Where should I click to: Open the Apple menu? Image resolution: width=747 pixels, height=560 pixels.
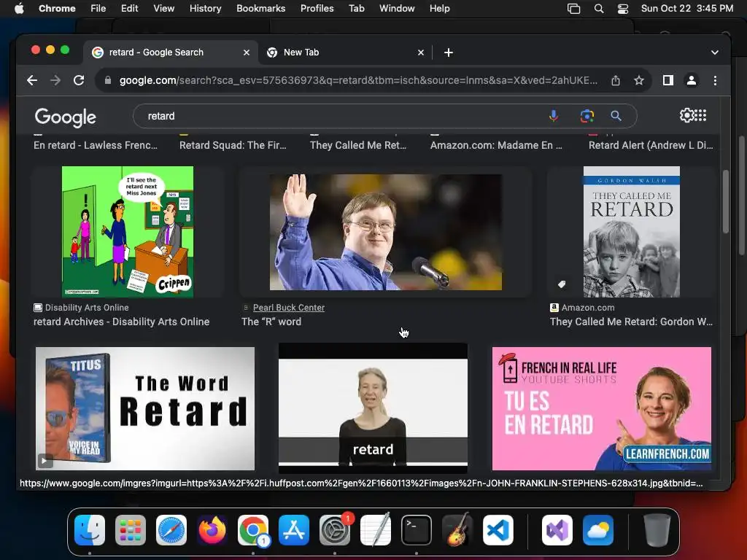pyautogui.click(x=19, y=9)
